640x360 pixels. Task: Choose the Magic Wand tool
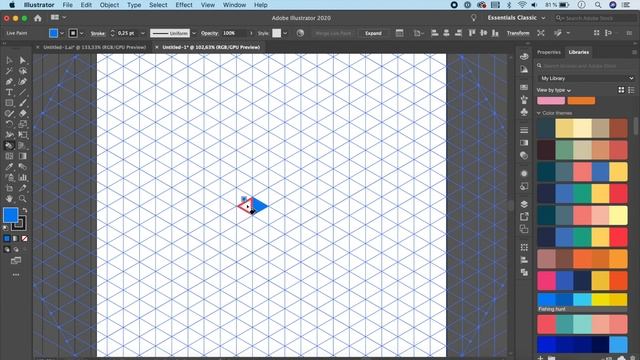9,71
